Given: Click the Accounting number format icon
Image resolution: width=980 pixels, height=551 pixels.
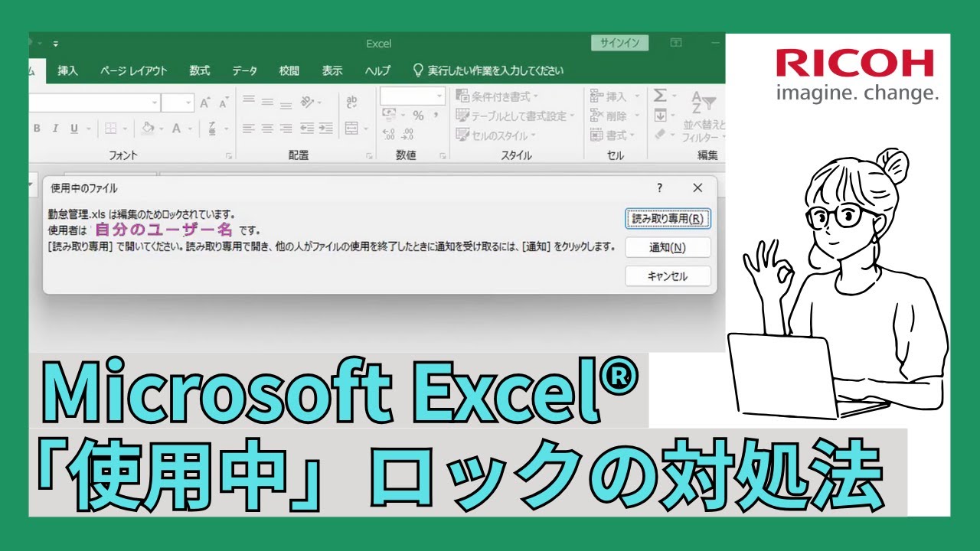Looking at the screenshot, I should (x=389, y=115).
